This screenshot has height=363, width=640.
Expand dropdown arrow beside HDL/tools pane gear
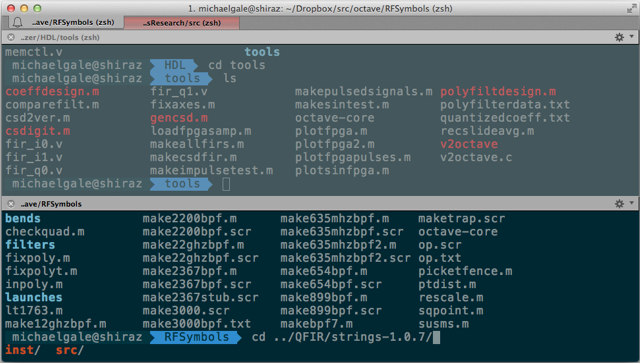[x=632, y=37]
